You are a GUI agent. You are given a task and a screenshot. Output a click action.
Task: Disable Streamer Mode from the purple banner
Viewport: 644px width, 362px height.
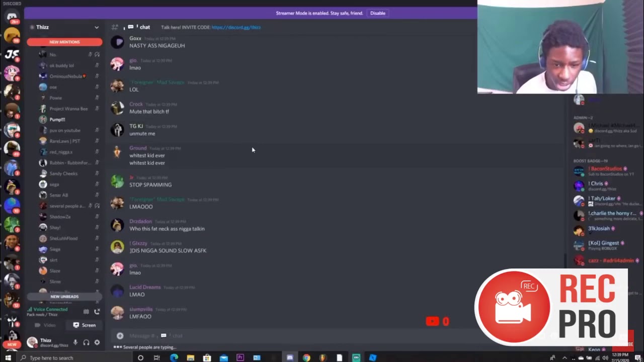click(x=378, y=13)
